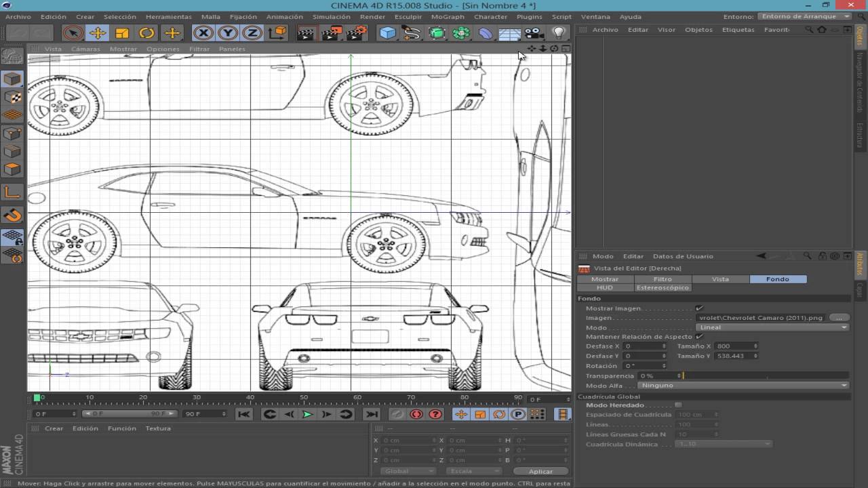This screenshot has height=488, width=868.
Task: Click the image browse '...' button
Action: (839, 317)
